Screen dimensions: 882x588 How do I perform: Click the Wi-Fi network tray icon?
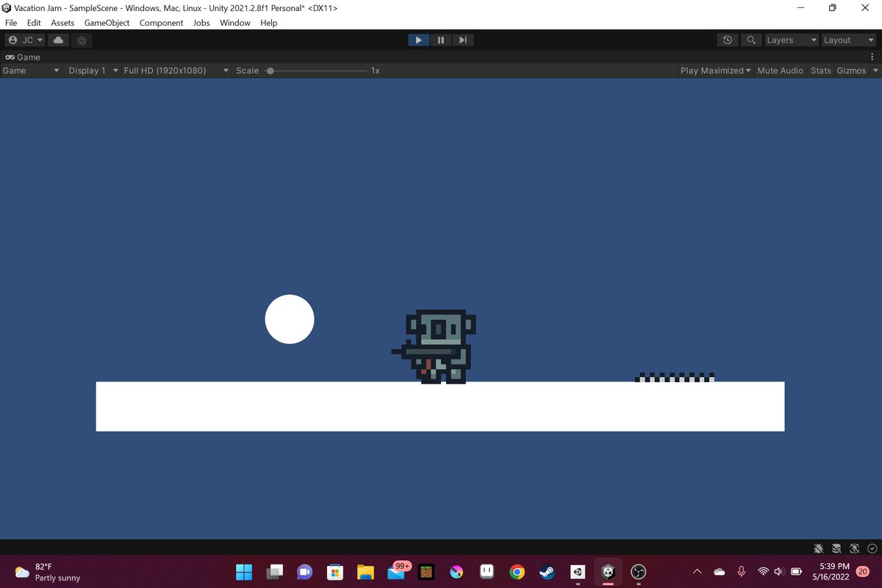point(764,572)
